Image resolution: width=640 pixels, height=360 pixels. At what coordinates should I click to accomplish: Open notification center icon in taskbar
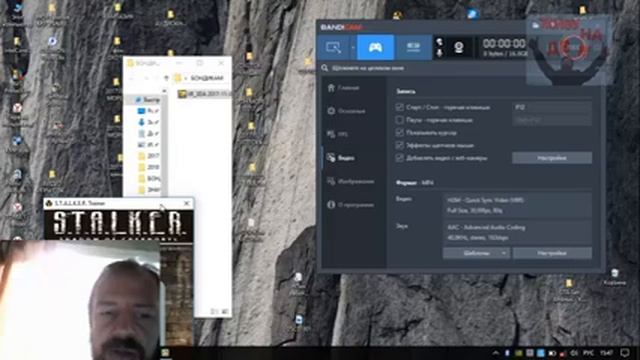(x=624, y=353)
